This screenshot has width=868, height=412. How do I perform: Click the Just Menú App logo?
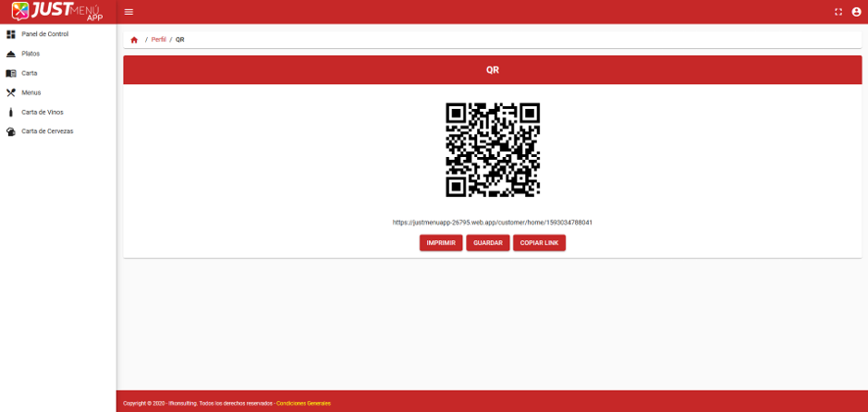[57, 11]
